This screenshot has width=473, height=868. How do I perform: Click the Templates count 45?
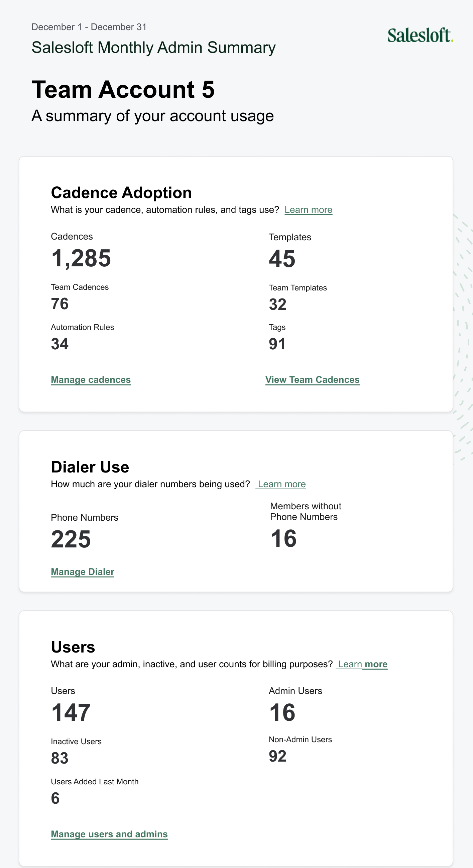pyautogui.click(x=282, y=259)
